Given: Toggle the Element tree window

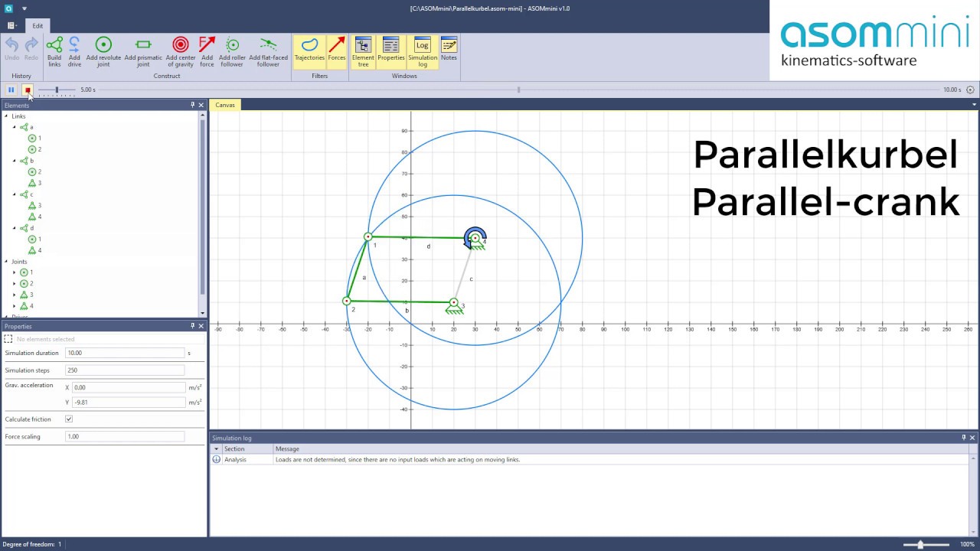Looking at the screenshot, I should [x=363, y=51].
